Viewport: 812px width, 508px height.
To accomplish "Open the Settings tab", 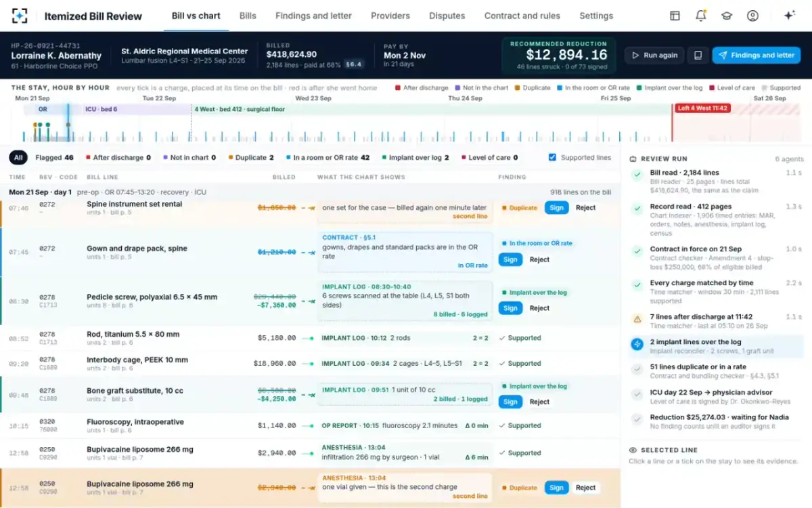I will click(596, 16).
